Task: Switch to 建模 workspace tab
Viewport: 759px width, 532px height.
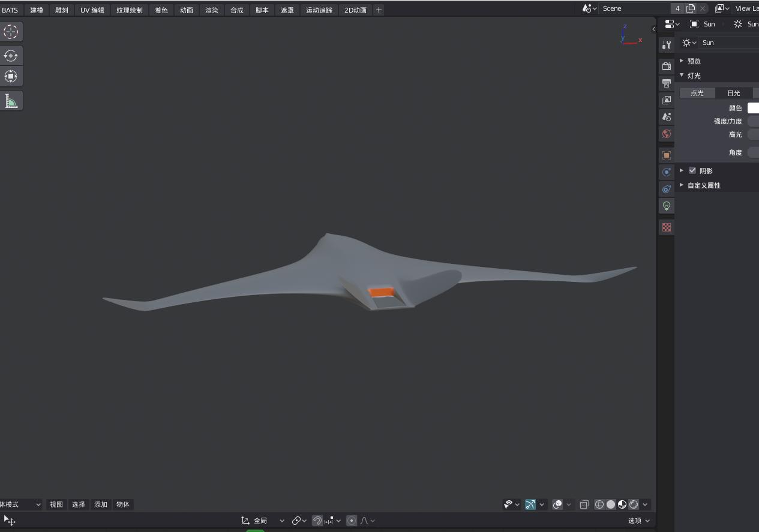Action: [x=37, y=10]
